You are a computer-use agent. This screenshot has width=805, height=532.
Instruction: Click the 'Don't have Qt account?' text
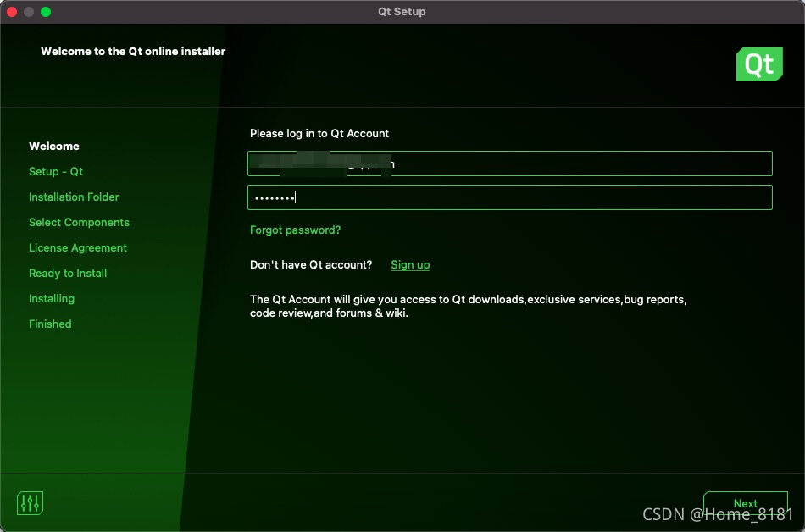[x=311, y=264]
